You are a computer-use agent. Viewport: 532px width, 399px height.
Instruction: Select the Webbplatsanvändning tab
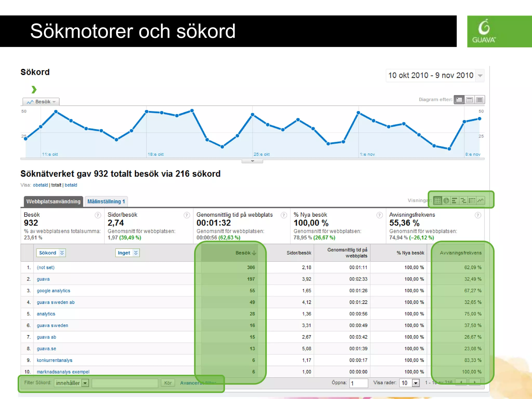[53, 202]
